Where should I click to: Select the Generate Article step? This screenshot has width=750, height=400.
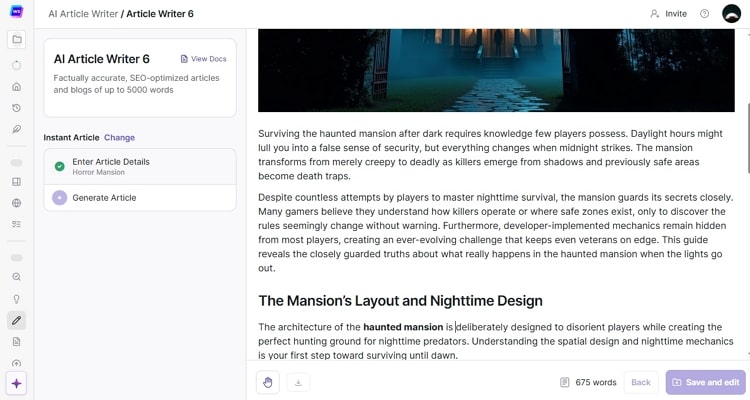point(140,198)
